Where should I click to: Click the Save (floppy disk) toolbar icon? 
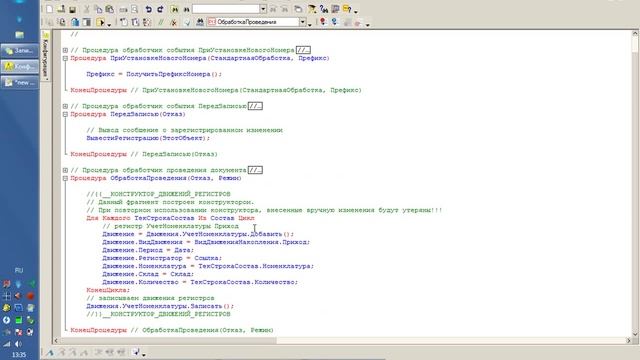pyautogui.click(x=72, y=9)
